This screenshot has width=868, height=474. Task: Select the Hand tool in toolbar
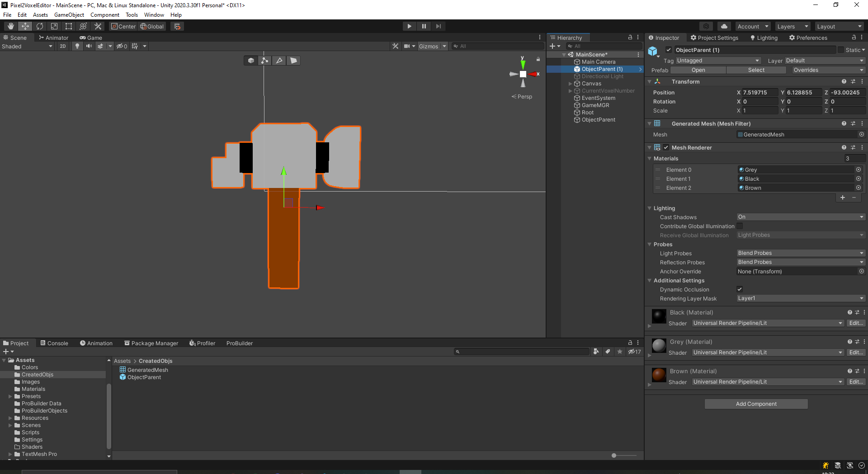pos(10,26)
